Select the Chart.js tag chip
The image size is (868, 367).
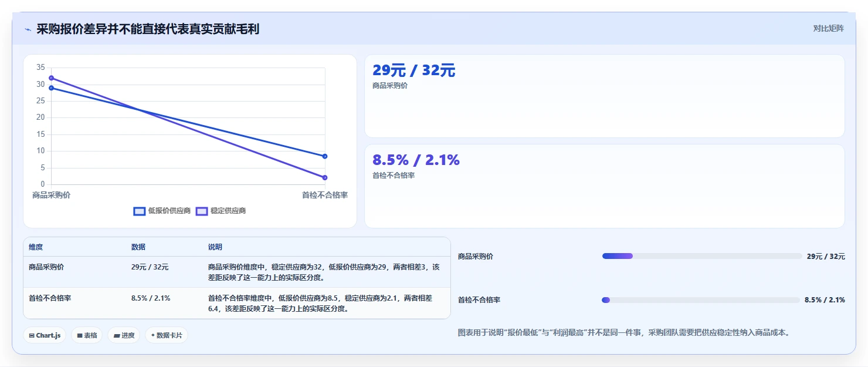45,335
